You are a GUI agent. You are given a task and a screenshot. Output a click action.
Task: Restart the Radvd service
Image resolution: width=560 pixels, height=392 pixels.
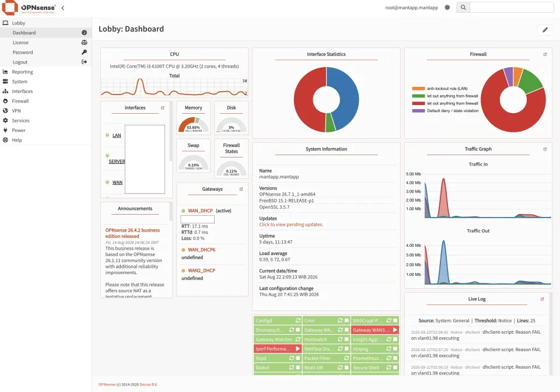[x=292, y=367]
